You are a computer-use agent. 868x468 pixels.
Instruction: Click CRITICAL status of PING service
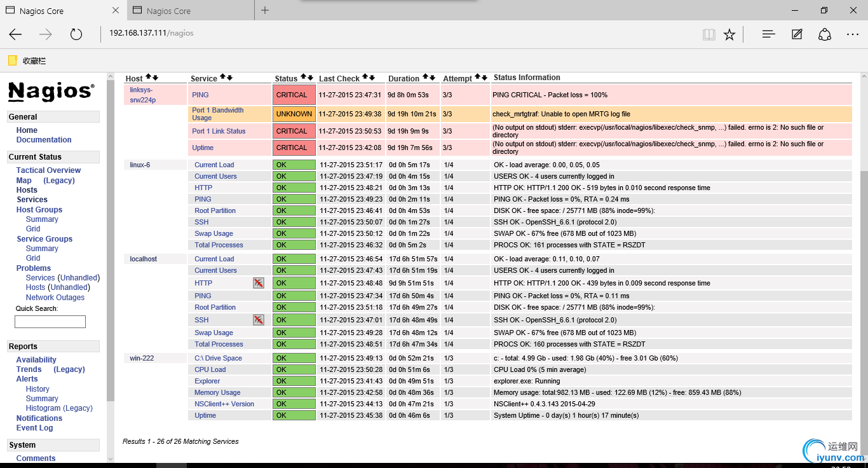294,95
